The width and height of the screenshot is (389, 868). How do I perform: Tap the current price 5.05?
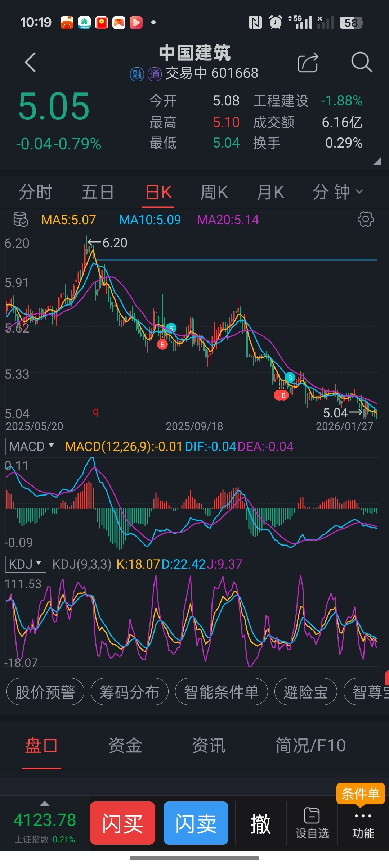tap(54, 106)
